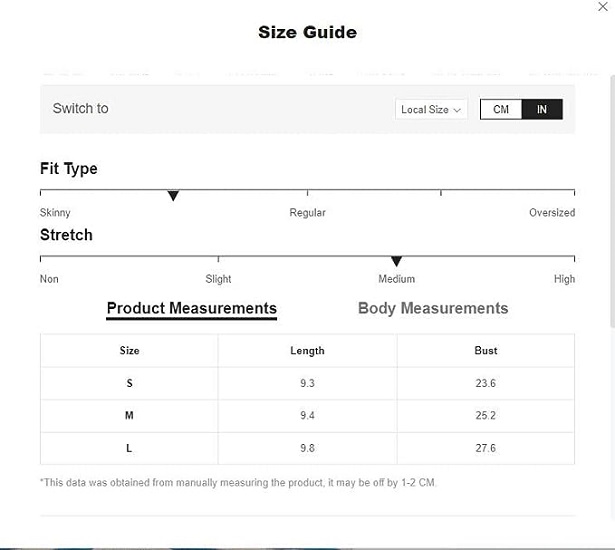Click the Regular fit label
The height and width of the screenshot is (550, 615).
click(x=307, y=213)
